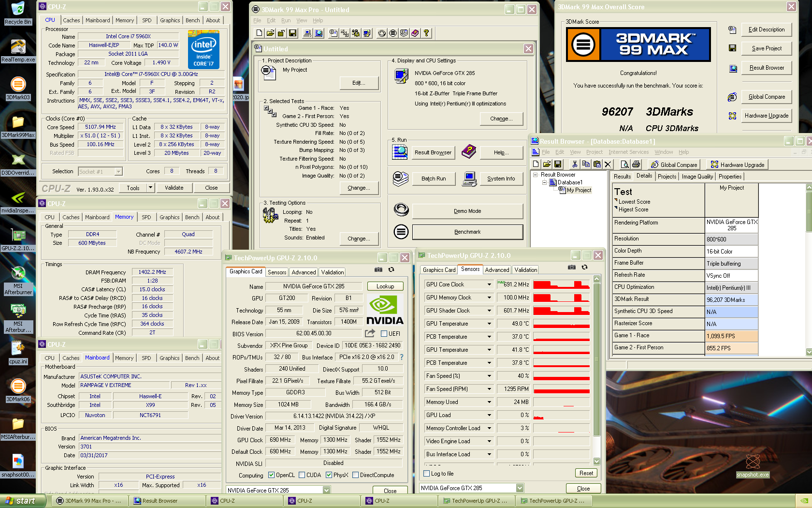Click Copy icon in Result Browser toolbar

(x=586, y=164)
